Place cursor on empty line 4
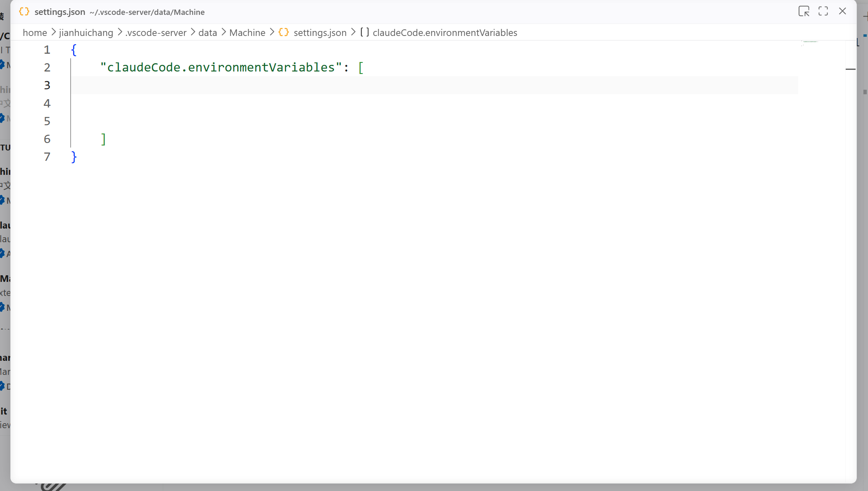This screenshot has width=868, height=491. pyautogui.click(x=248, y=103)
